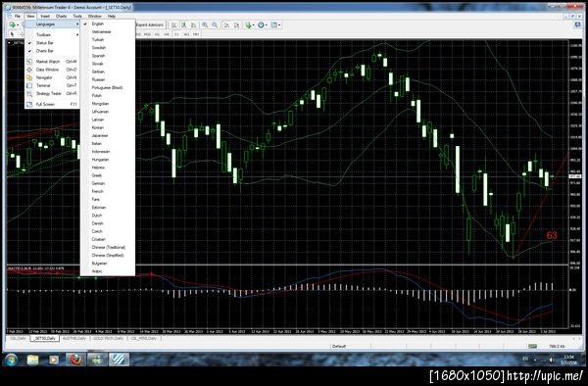
Task: Select the candlestick chart type icon
Action: pos(184,24)
